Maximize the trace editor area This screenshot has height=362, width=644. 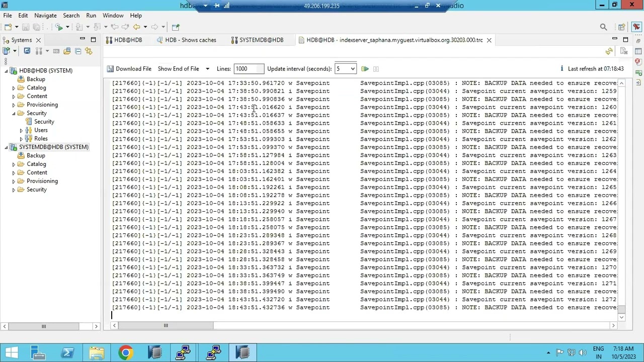pyautogui.click(x=625, y=40)
